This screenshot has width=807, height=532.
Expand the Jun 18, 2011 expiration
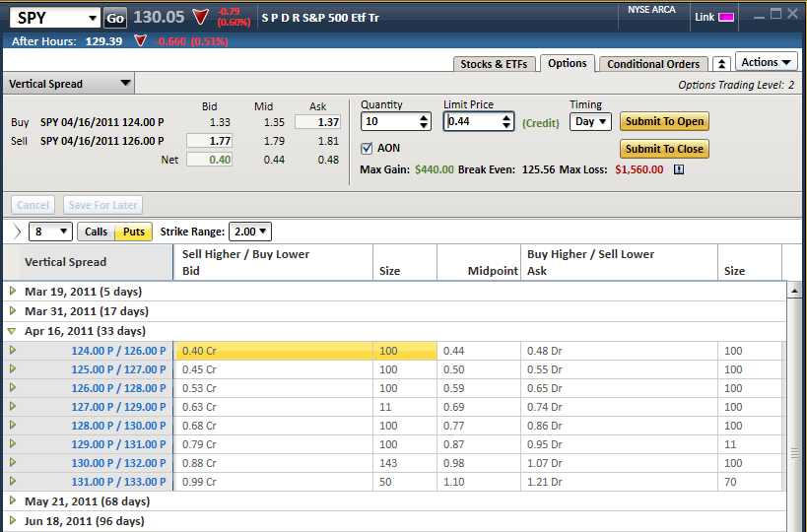click(x=13, y=520)
